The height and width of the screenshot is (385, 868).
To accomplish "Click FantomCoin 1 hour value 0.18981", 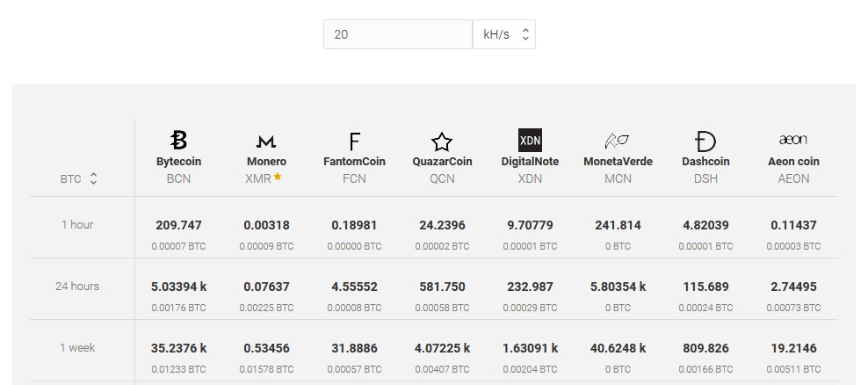I will point(354,225).
